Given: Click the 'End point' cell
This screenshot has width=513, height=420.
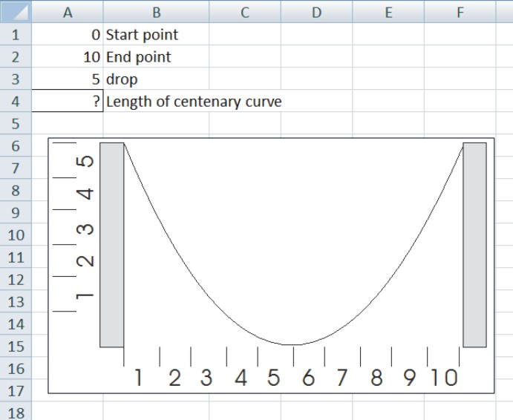Looking at the screenshot, I should click(156, 56).
